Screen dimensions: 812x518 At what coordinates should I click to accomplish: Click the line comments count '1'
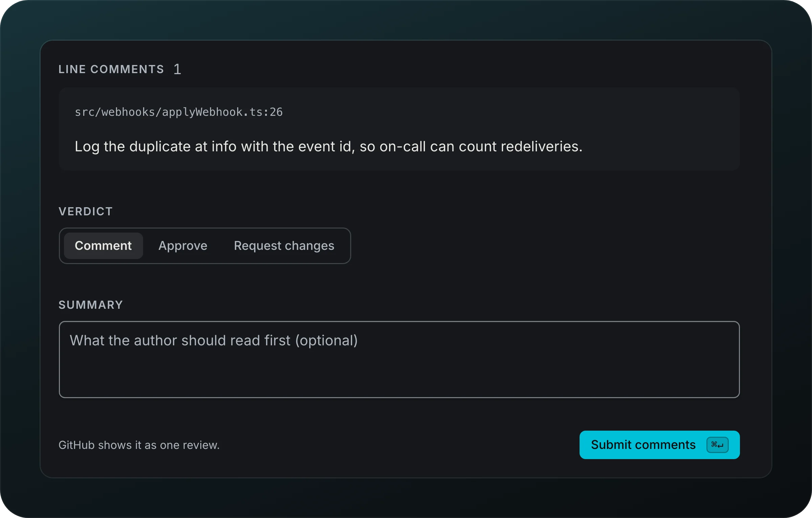click(x=177, y=69)
